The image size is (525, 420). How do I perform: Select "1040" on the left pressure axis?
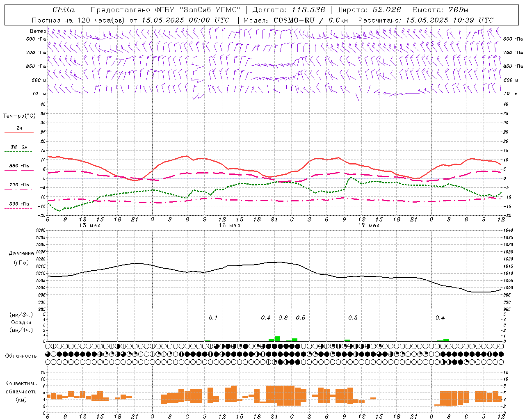(40, 230)
